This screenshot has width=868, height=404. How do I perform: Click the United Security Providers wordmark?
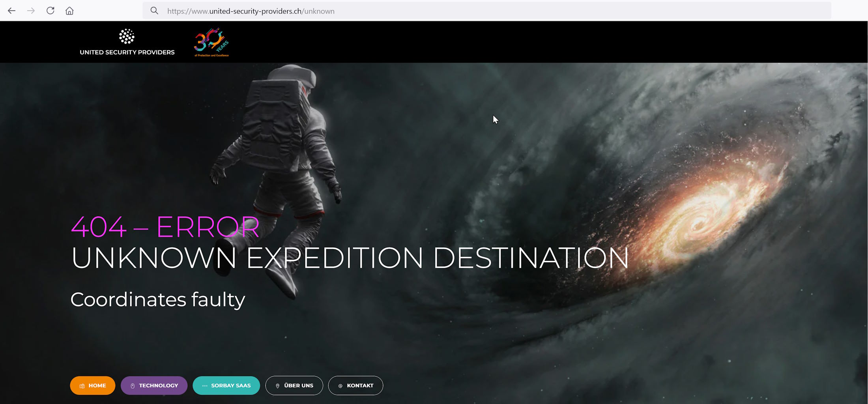[127, 52]
